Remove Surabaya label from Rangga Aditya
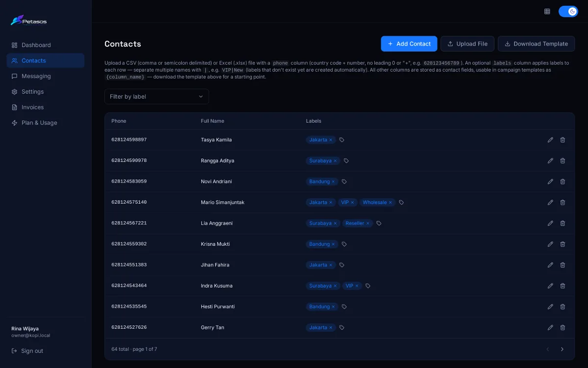The image size is (588, 368). tap(335, 160)
